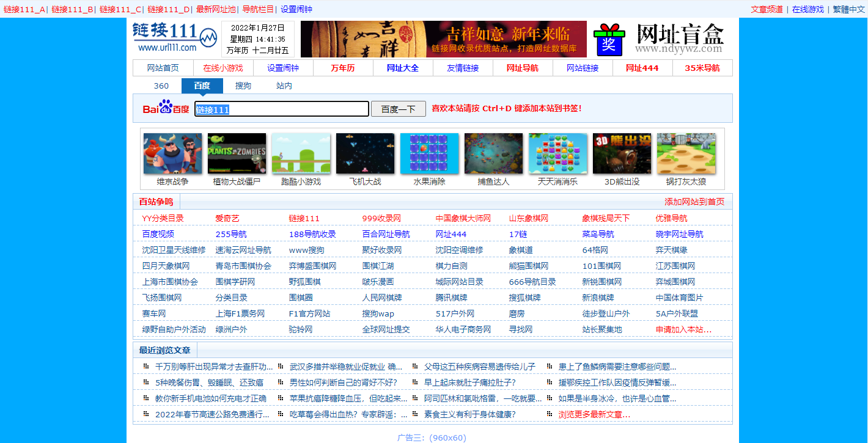
Task: Open article 2022年春节高速公路免费通行
Action: click(x=212, y=414)
